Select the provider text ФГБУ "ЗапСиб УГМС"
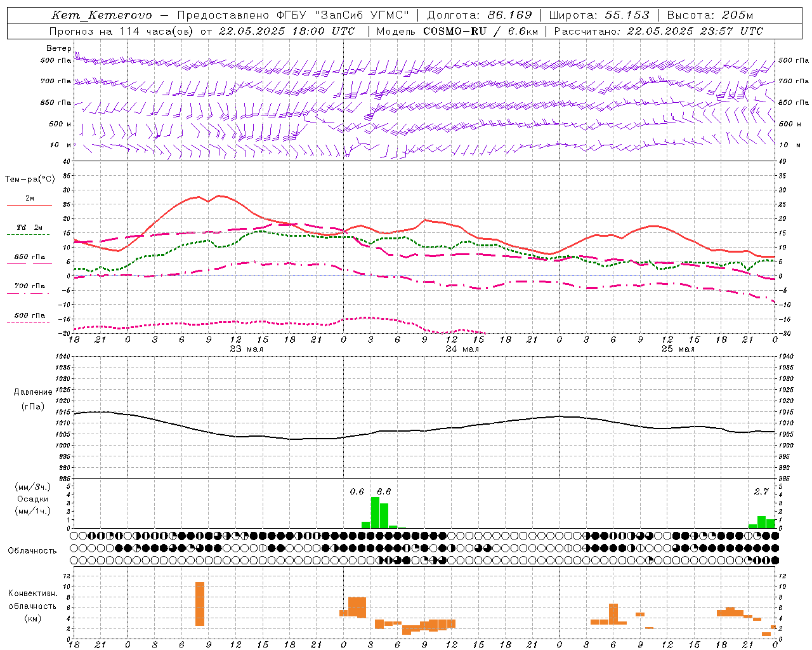The image size is (812, 650). 343,15
